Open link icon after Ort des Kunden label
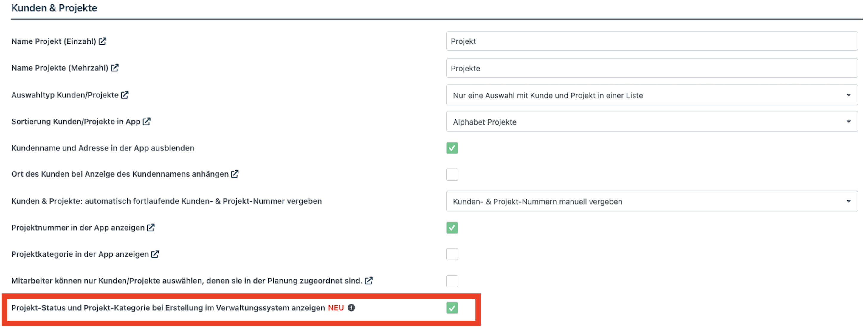Screen dimensions: 868x336 235,174
